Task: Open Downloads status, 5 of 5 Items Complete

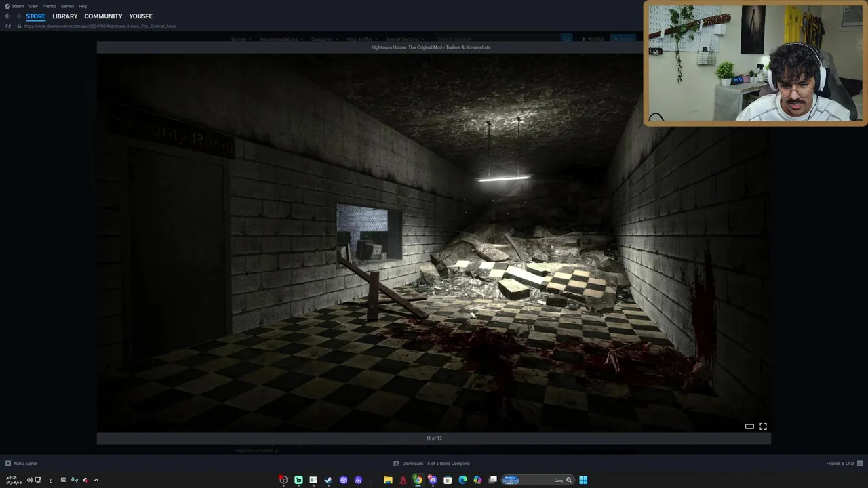Action: point(432,464)
